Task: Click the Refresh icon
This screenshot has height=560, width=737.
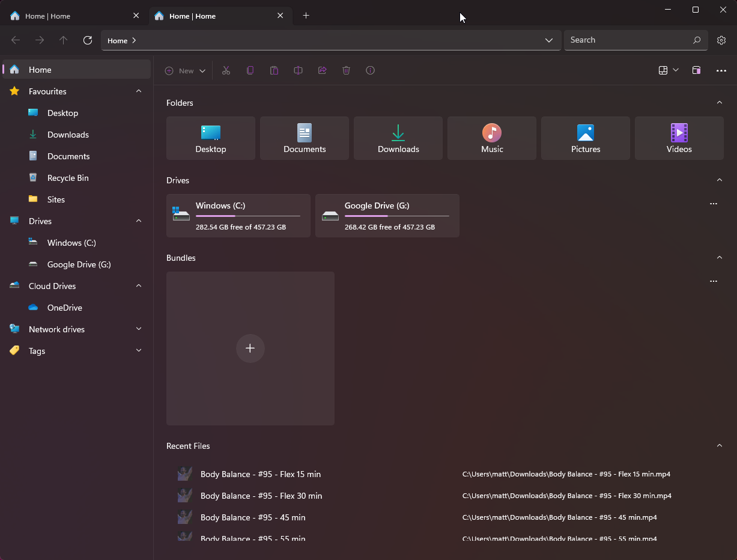Action: point(88,40)
